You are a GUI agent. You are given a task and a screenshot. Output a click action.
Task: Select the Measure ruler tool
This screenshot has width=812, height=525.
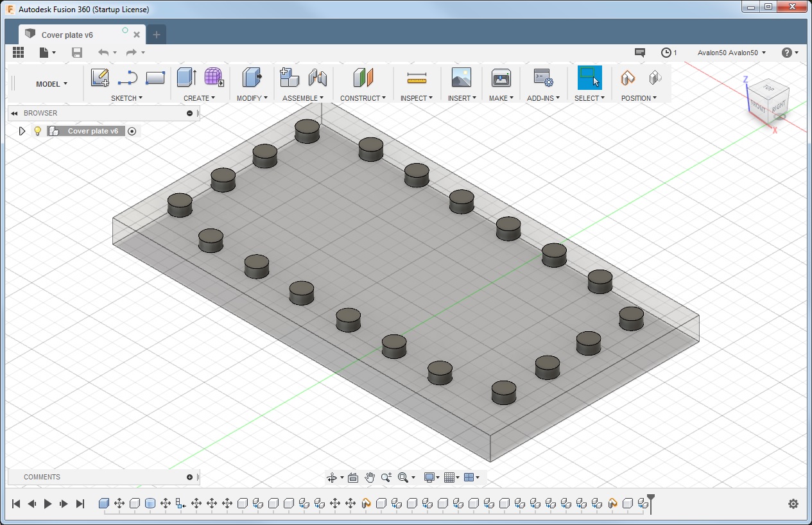click(x=417, y=78)
